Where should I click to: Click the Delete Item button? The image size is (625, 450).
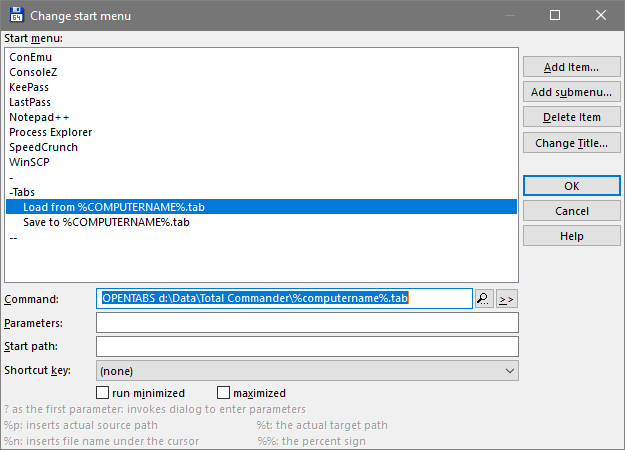click(x=571, y=117)
